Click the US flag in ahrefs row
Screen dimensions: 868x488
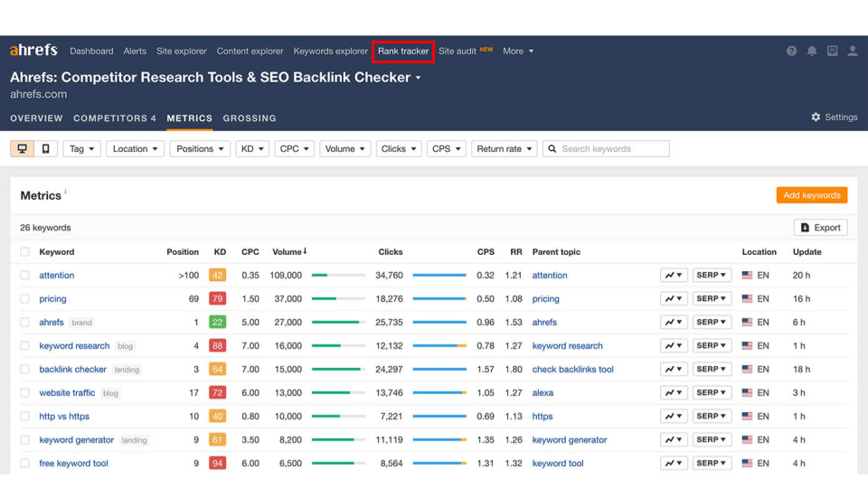click(748, 322)
